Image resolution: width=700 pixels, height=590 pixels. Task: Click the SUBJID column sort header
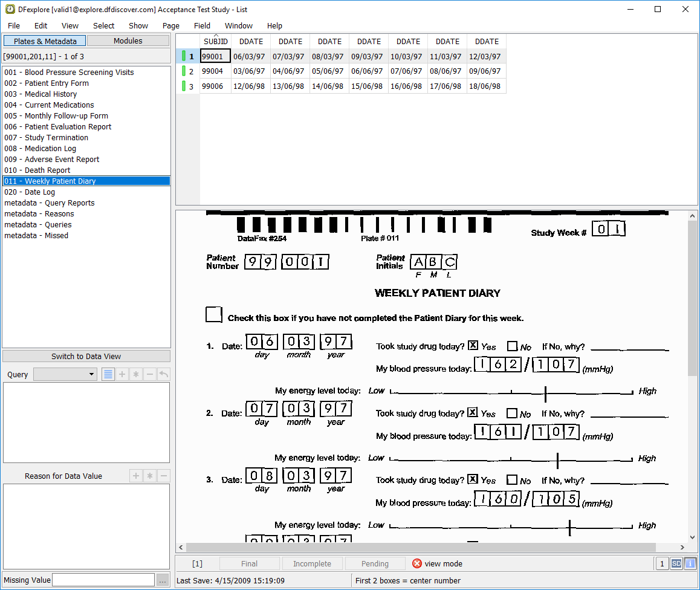pyautogui.click(x=215, y=42)
